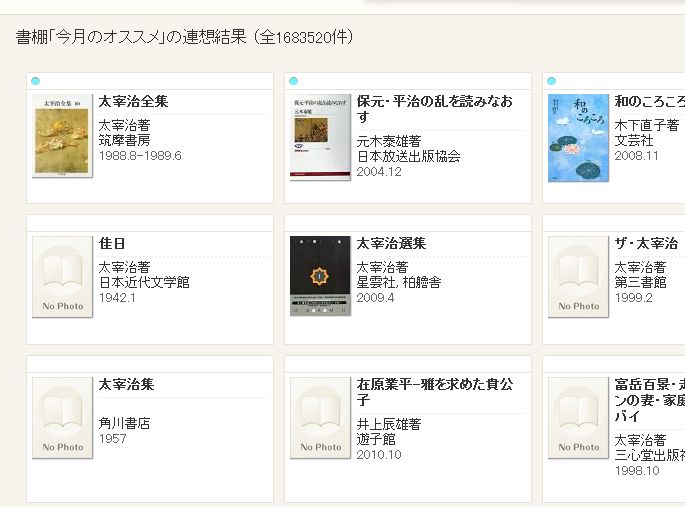
Task: Select the author text under 太宰治選集
Action: (x=382, y=267)
